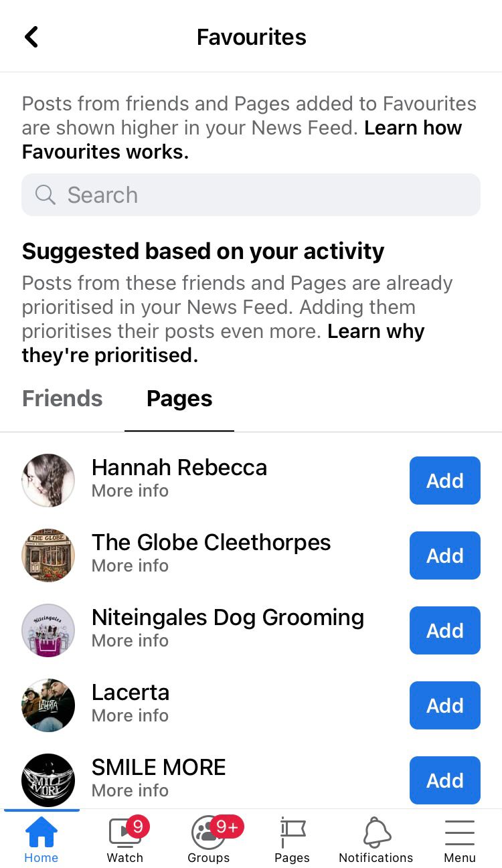502x868 pixels.
Task: View More info under Lacerta
Action: [x=130, y=715]
